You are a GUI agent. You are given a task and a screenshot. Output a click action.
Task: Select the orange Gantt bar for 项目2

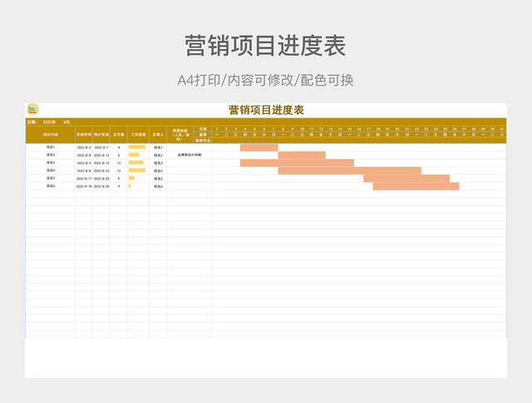[x=302, y=155]
